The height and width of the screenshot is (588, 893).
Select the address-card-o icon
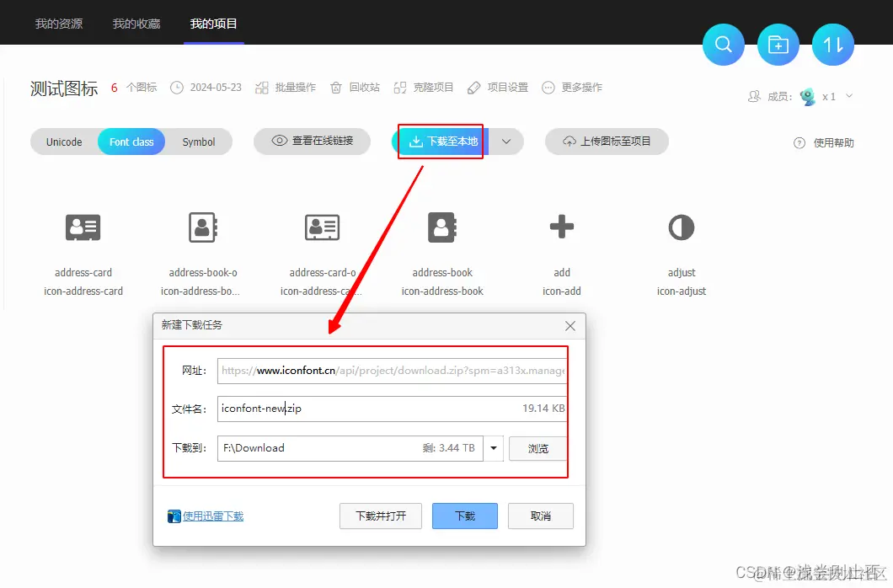tap(323, 227)
